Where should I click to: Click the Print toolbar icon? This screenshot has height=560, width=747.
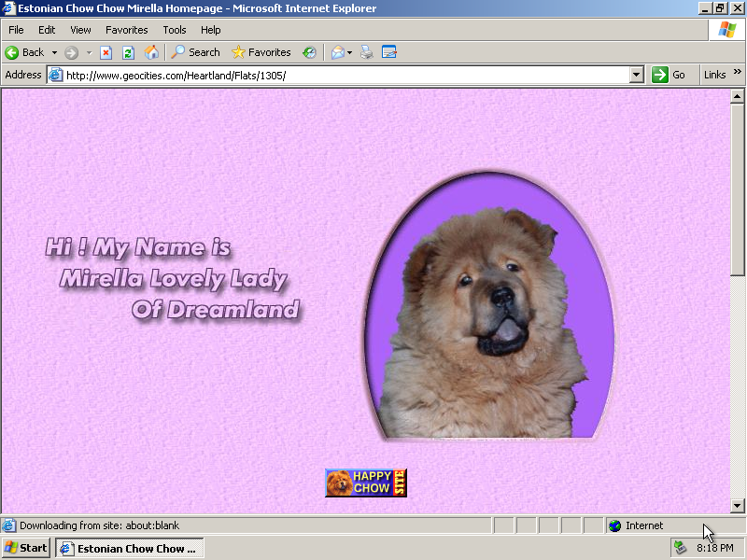click(367, 52)
